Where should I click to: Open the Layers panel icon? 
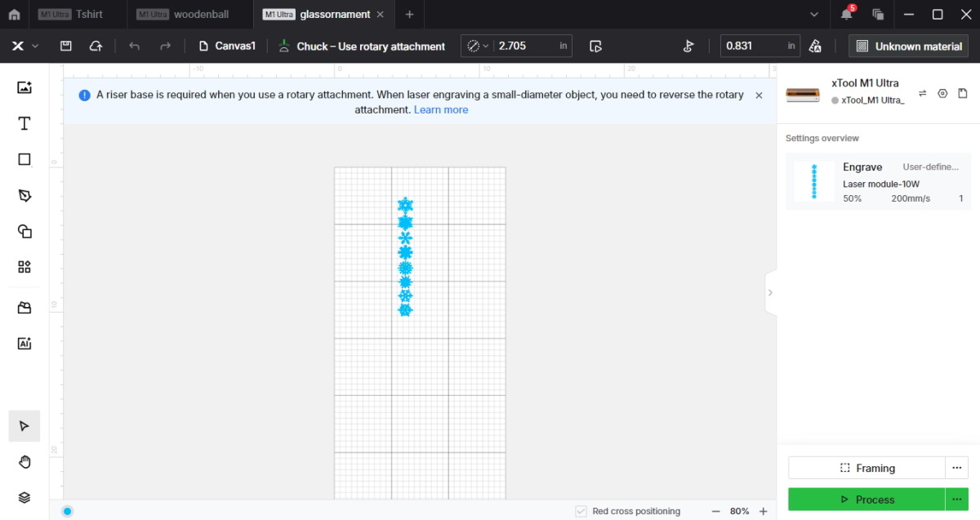click(x=24, y=497)
